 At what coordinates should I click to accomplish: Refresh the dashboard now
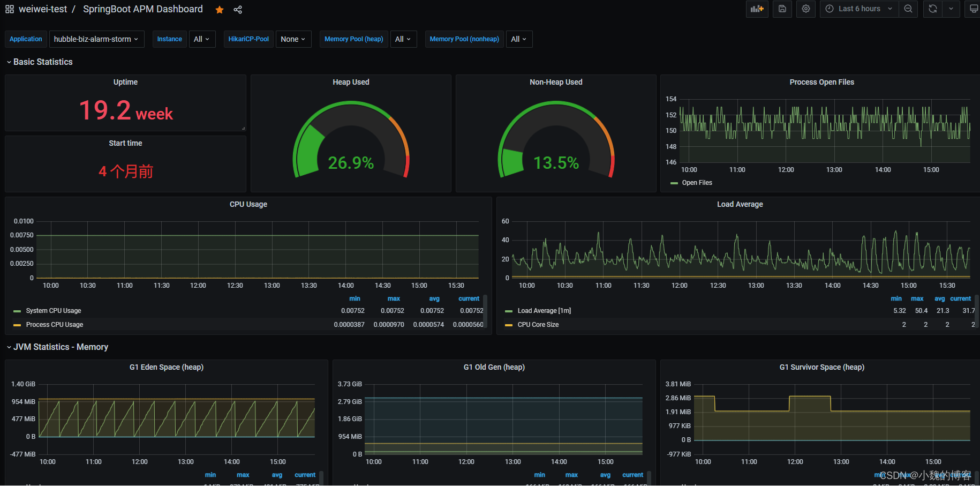pyautogui.click(x=933, y=9)
